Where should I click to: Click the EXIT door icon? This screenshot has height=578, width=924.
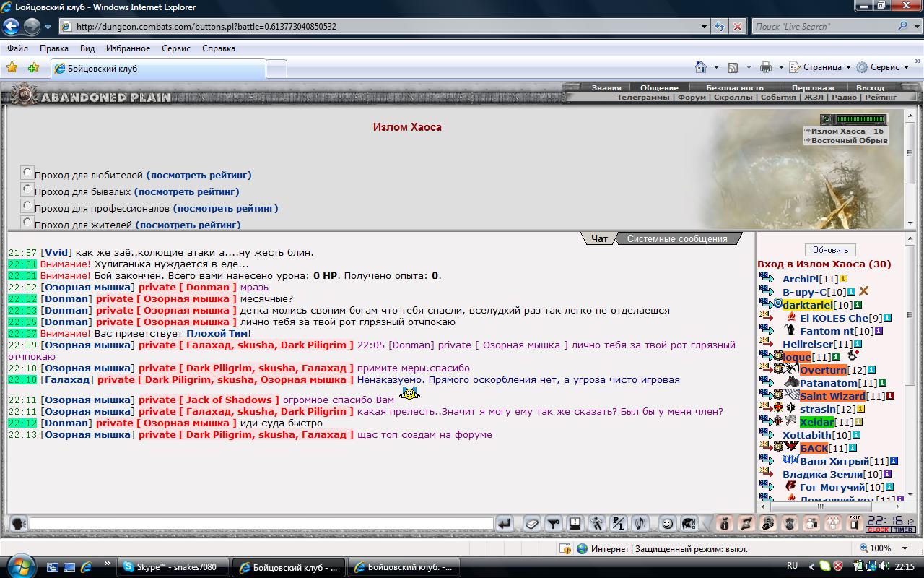click(854, 524)
